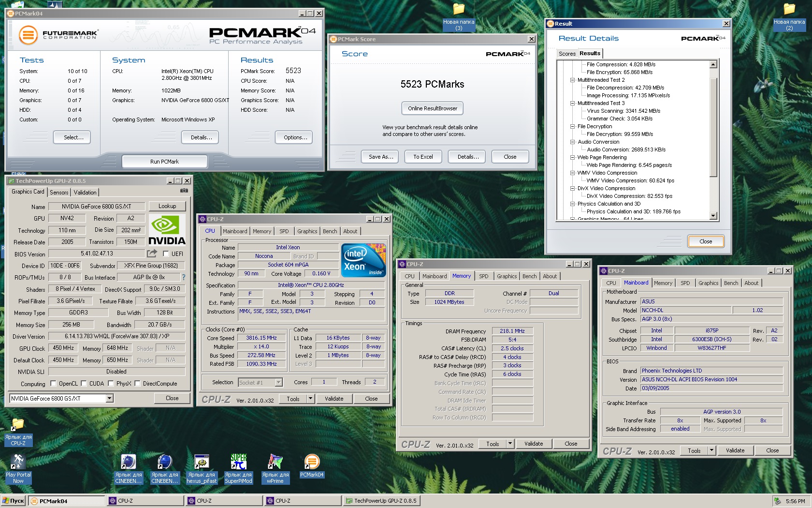812x508 pixels.
Task: Click the Bus Interface question mark in GPU-Z
Action: click(x=183, y=277)
